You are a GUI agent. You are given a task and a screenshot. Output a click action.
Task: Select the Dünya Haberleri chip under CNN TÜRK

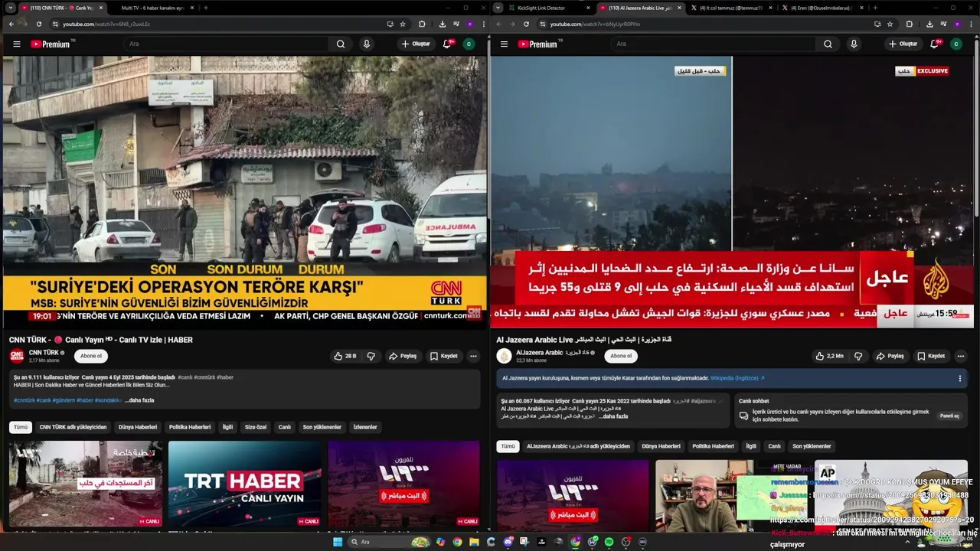[x=138, y=427]
